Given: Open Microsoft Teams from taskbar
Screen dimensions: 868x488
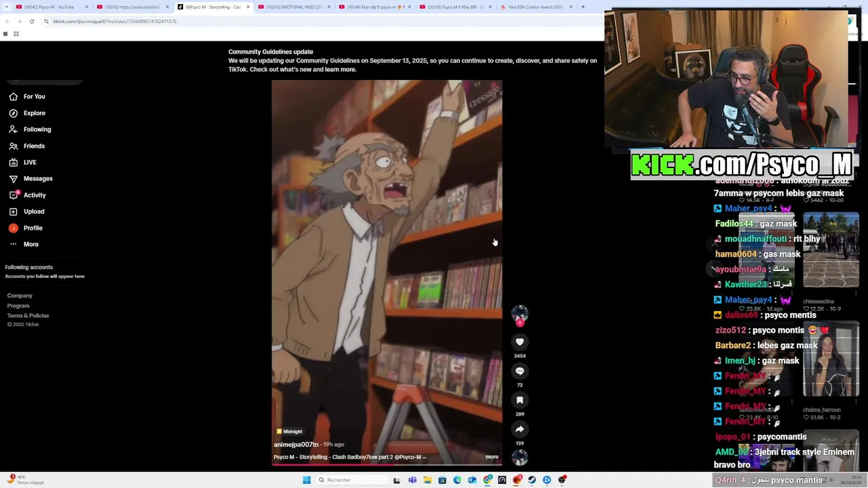Looking at the screenshot, I should tap(412, 480).
